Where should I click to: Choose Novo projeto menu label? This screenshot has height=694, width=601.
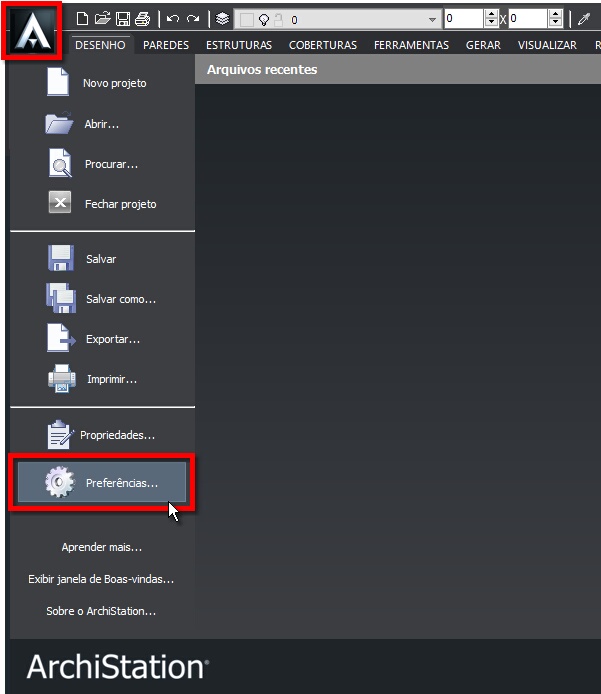coord(115,83)
